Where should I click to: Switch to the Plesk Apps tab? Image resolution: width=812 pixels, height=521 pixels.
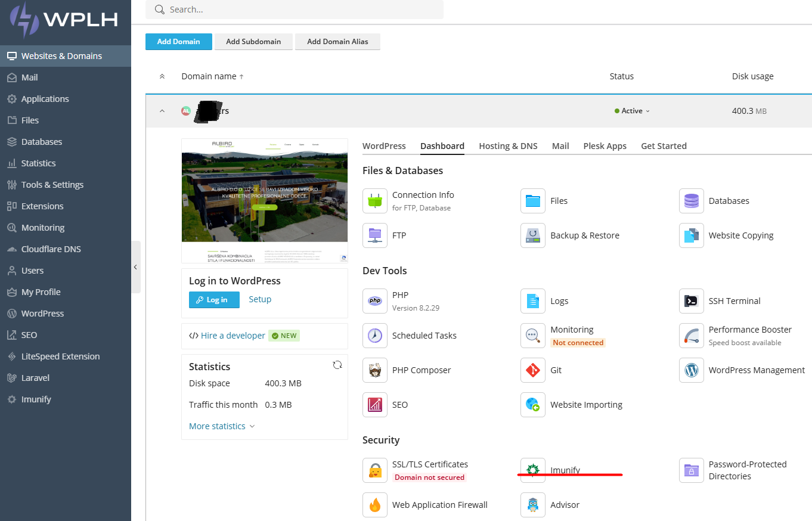pyautogui.click(x=605, y=146)
